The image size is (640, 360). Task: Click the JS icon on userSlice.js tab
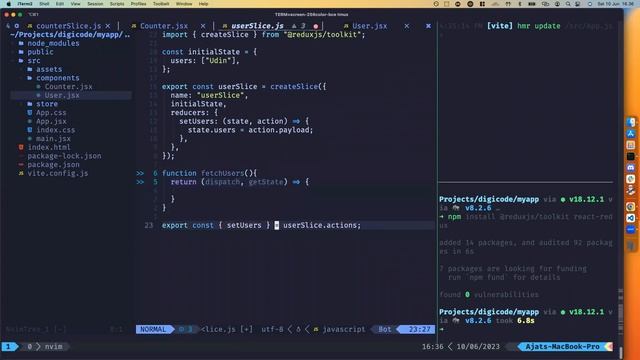click(224, 26)
